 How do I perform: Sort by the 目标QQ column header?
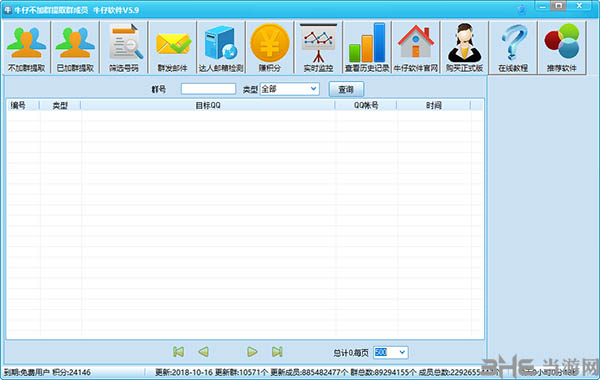click(x=208, y=105)
